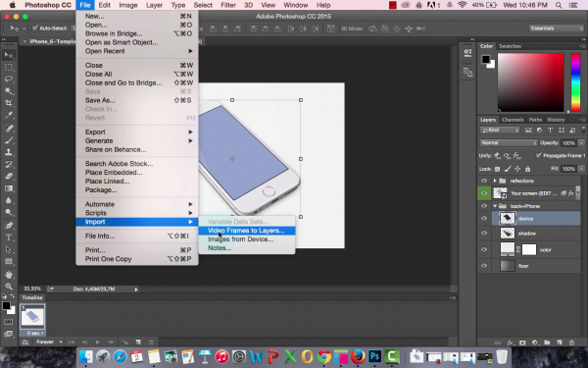Select the Move tool in the toolbox

click(9, 55)
